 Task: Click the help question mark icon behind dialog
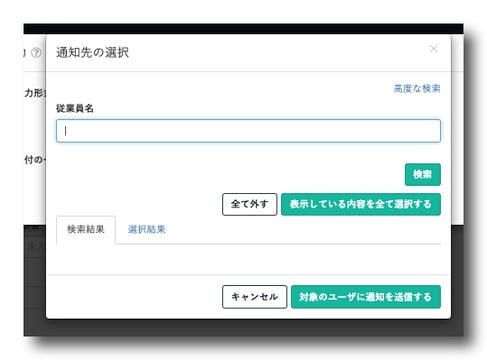click(36, 53)
